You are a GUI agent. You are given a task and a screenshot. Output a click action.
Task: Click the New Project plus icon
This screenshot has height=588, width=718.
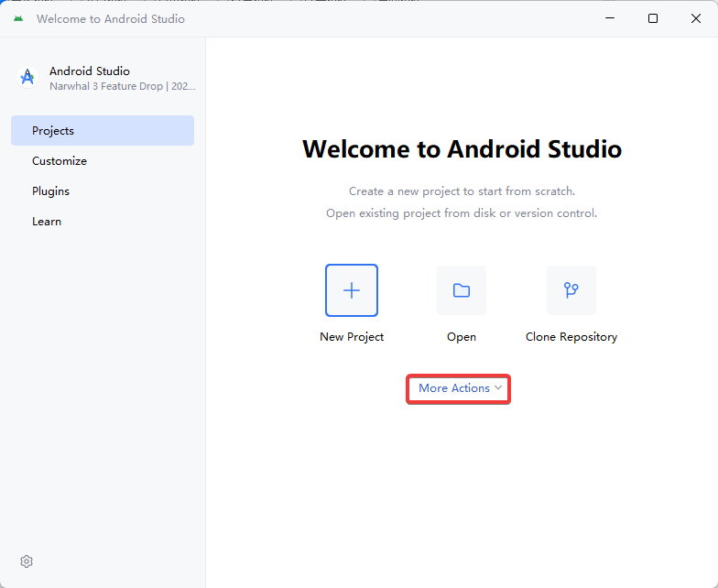(352, 290)
